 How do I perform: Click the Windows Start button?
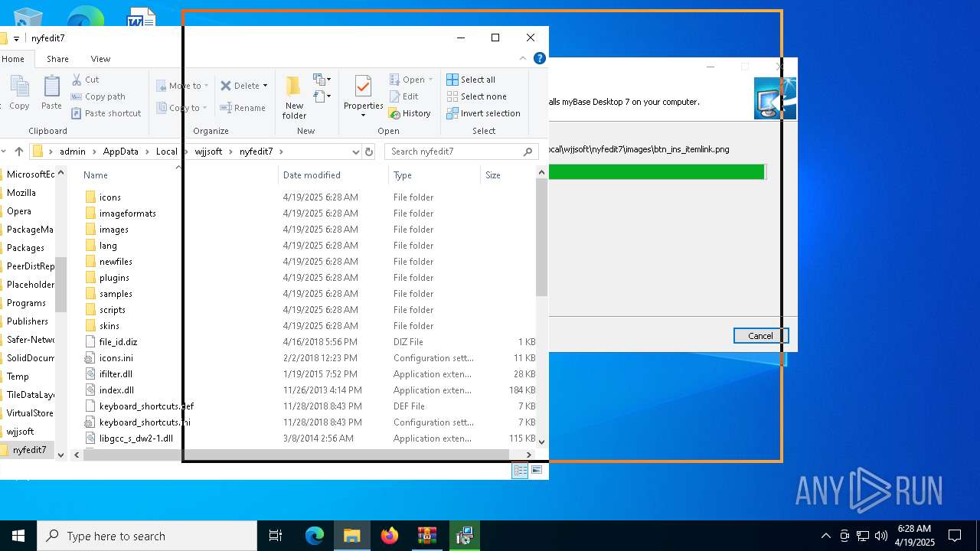coord(18,536)
